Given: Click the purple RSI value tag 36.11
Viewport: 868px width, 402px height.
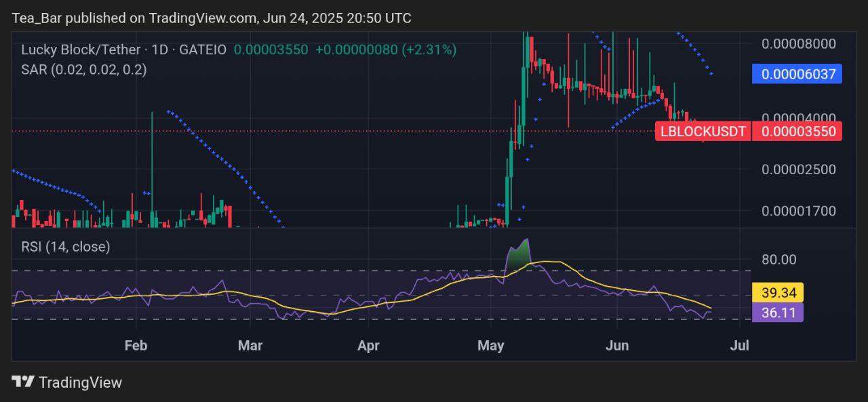Looking at the screenshot, I should (x=778, y=312).
